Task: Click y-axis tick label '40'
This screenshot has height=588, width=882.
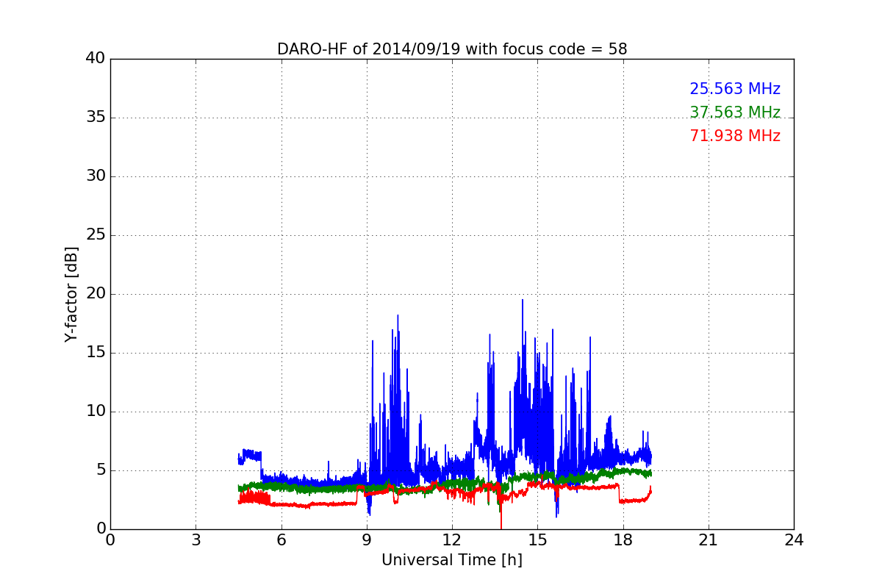Action: (96, 59)
